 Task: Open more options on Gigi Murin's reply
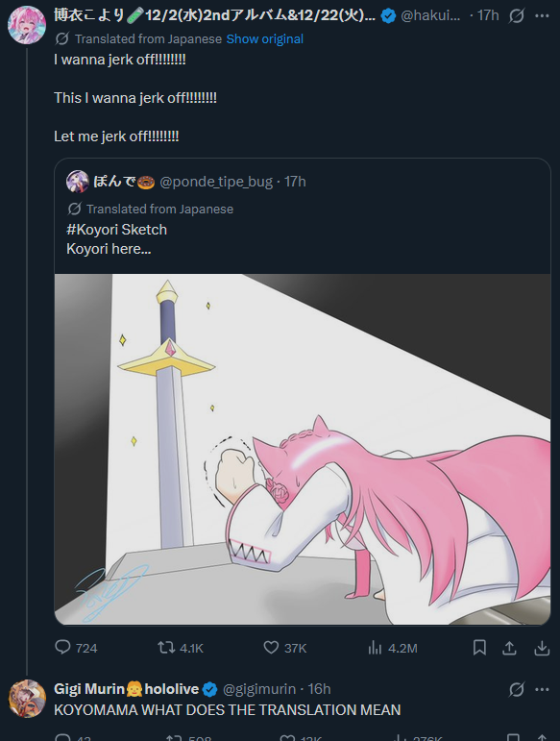point(542,689)
